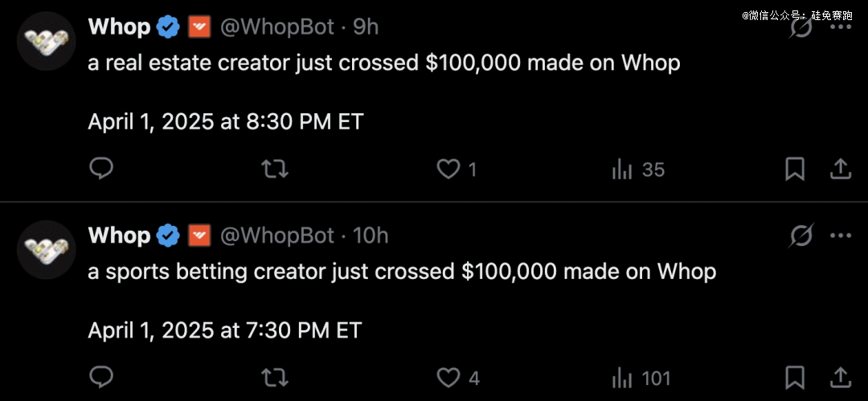Viewport: 868px width, 401px height.
Task: Open Whop profile avatar on first tweet
Action: tap(46, 41)
